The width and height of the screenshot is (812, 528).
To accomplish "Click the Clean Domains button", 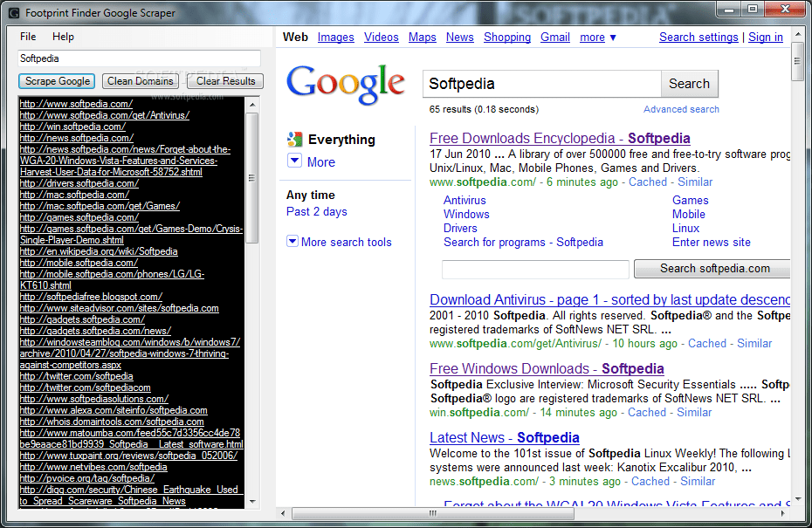I will click(141, 81).
